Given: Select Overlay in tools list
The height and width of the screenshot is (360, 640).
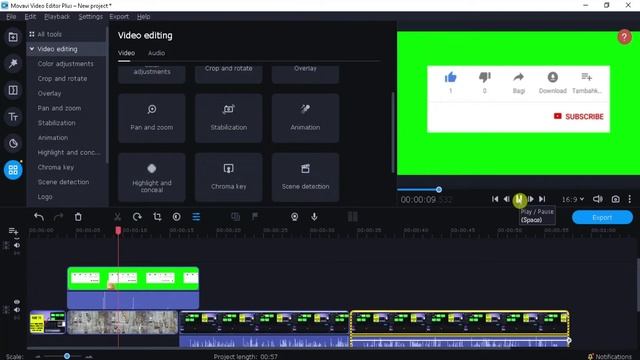Looking at the screenshot, I should point(49,93).
